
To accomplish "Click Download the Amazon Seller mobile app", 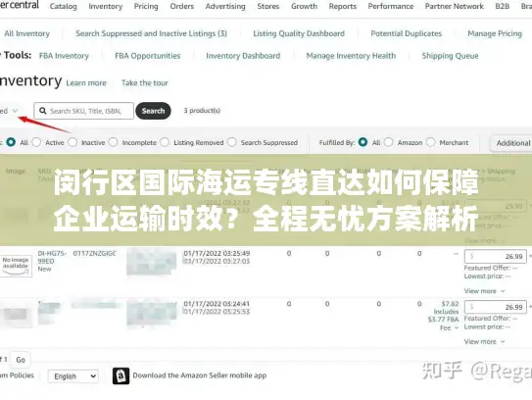I will pos(200,375).
